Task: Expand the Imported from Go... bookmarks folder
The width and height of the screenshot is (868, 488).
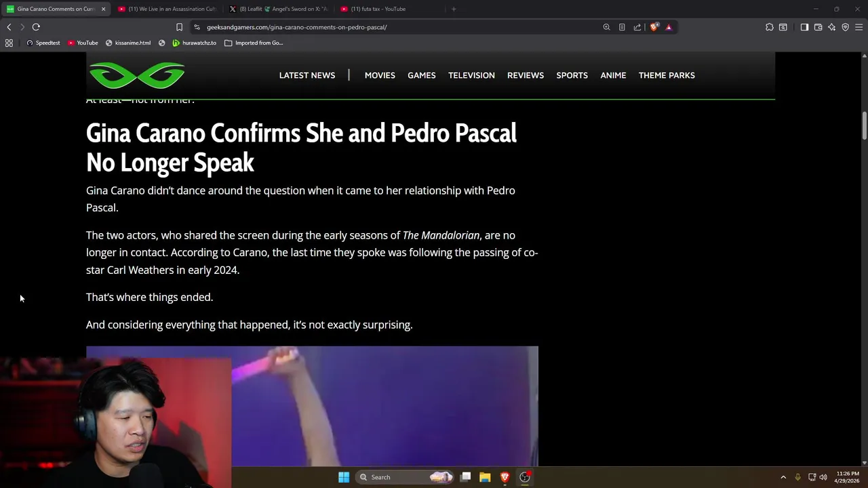Action: point(254,43)
